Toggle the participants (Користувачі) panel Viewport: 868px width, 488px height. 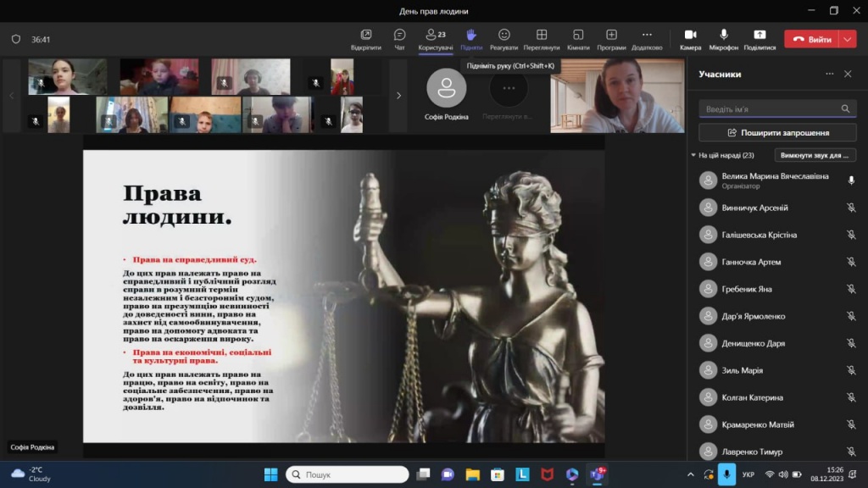pyautogui.click(x=436, y=39)
